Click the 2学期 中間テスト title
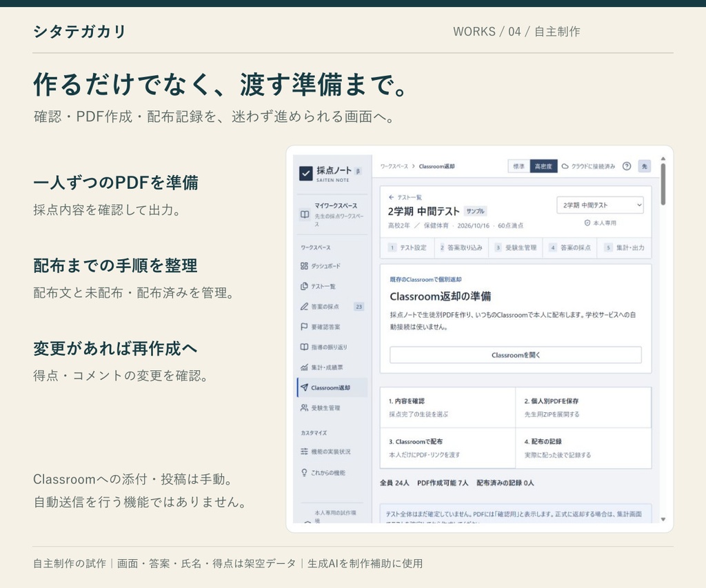This screenshot has width=706, height=588. (424, 211)
